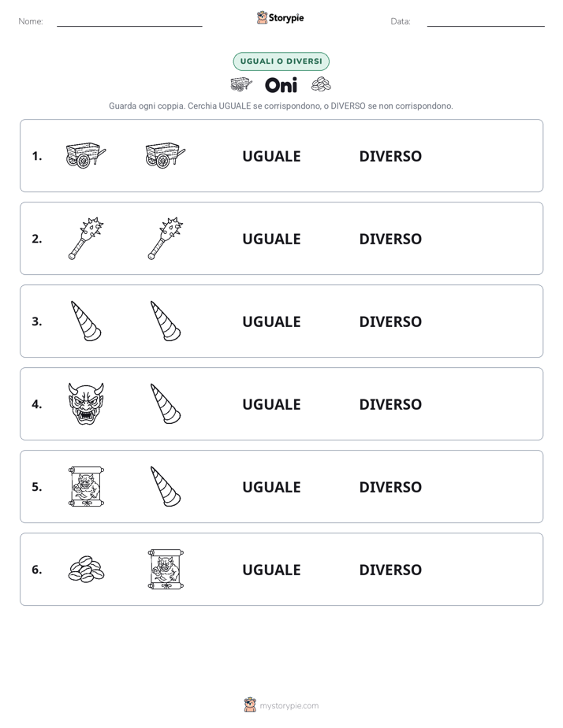Click the beans icon right of the Oni title

[321, 84]
